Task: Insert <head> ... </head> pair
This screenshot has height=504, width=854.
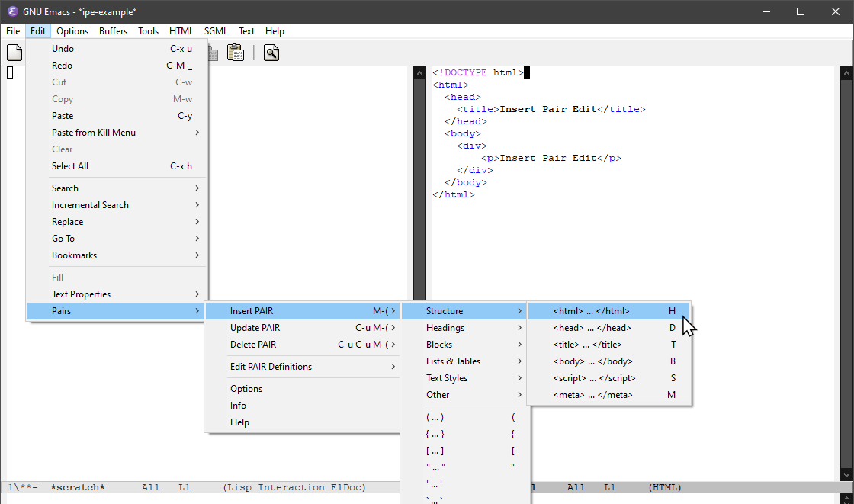Action: click(x=609, y=327)
